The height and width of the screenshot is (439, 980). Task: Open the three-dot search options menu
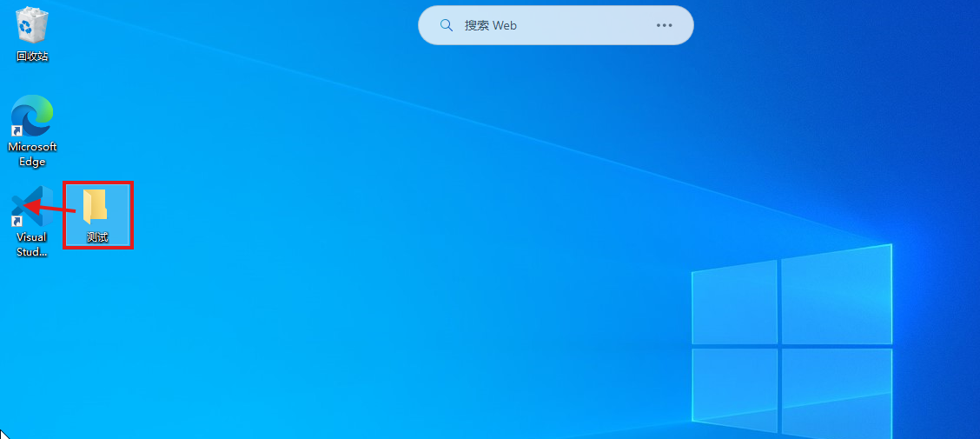(665, 25)
